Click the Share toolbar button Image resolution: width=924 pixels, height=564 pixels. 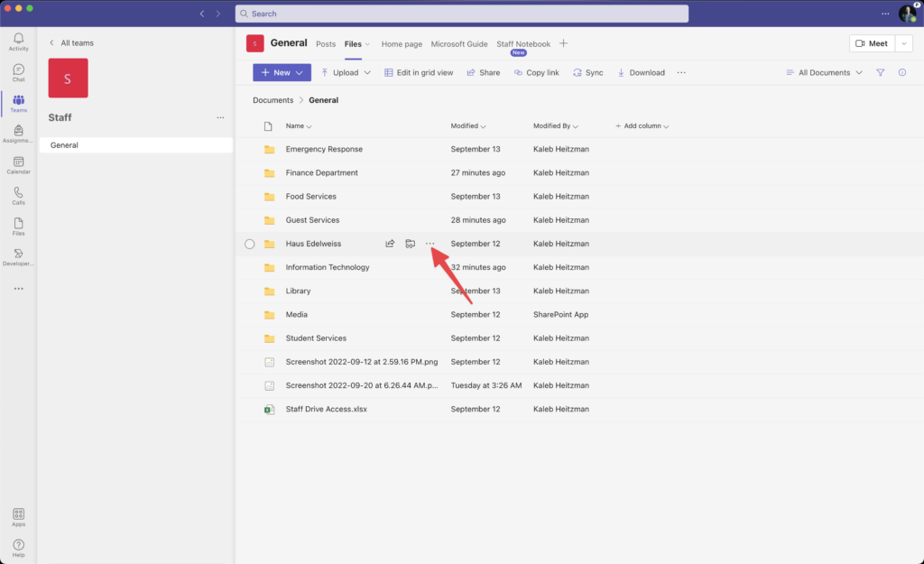[484, 72]
